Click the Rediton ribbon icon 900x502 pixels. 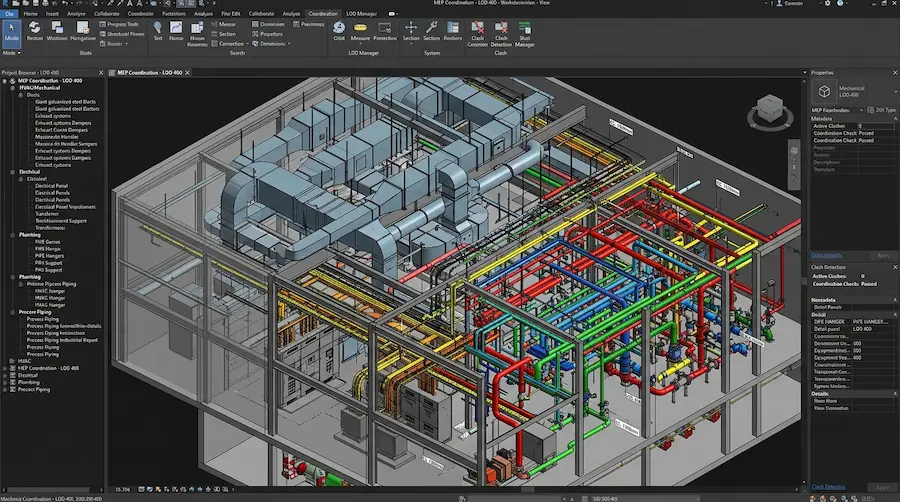coord(34,32)
